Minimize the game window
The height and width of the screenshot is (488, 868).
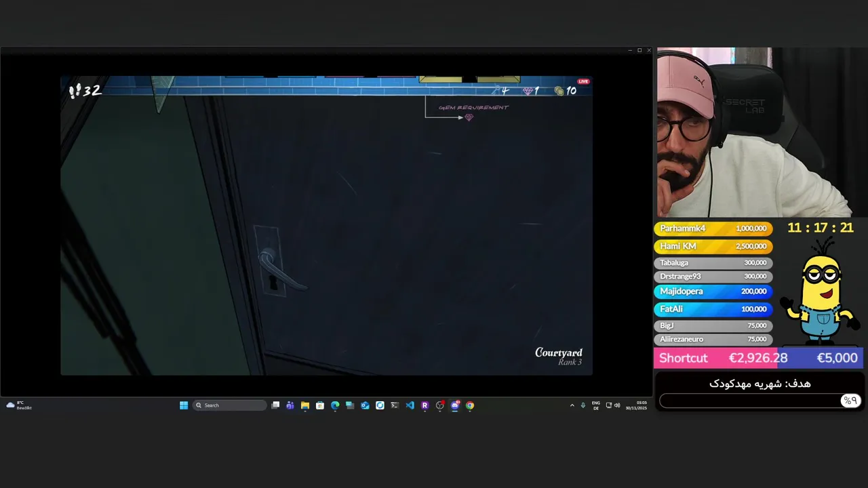[629, 50]
